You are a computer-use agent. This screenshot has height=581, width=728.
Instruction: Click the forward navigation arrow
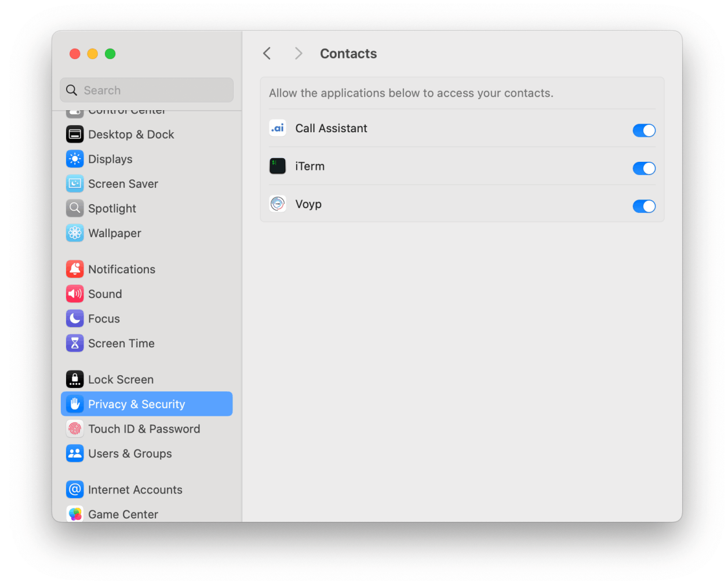point(298,53)
